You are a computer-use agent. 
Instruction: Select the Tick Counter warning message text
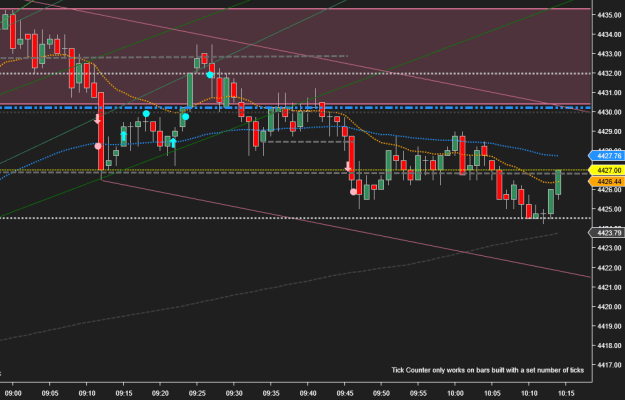click(x=487, y=370)
